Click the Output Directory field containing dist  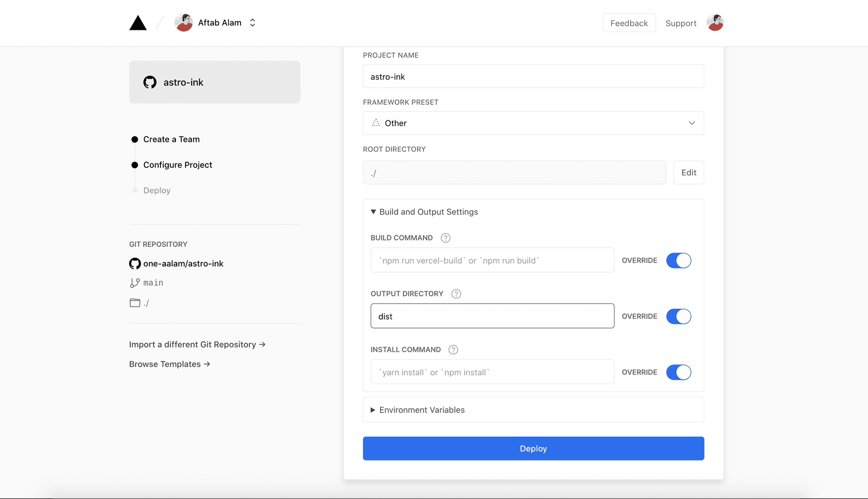[x=492, y=316]
